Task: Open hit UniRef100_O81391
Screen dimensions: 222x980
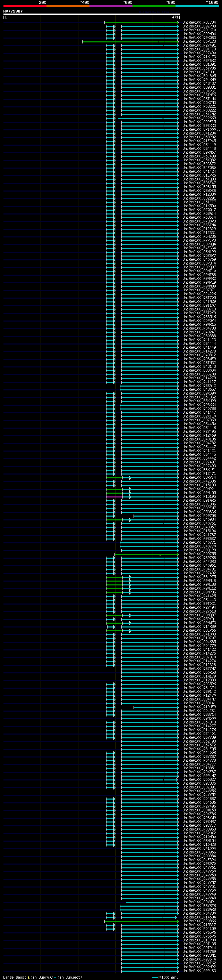Action: (199, 65)
